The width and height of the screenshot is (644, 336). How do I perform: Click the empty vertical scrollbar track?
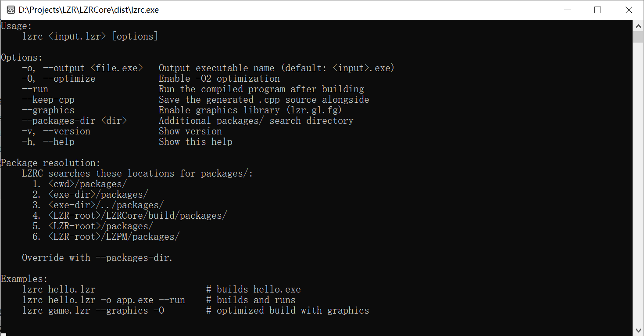[638, 184]
